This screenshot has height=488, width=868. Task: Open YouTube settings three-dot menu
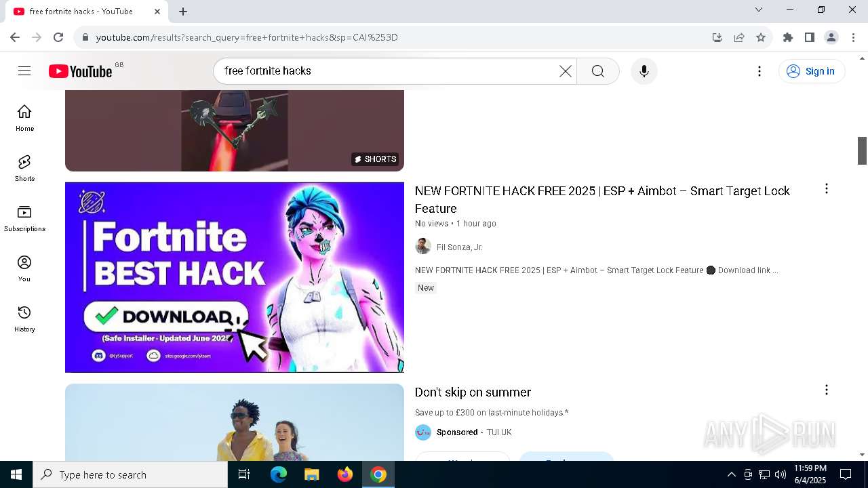pyautogui.click(x=759, y=71)
